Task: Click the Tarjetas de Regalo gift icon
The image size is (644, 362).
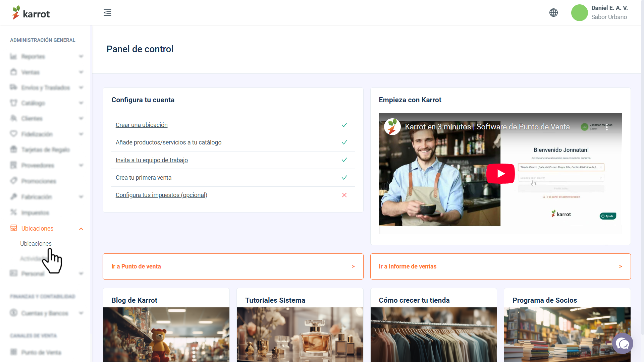Action: point(13,149)
